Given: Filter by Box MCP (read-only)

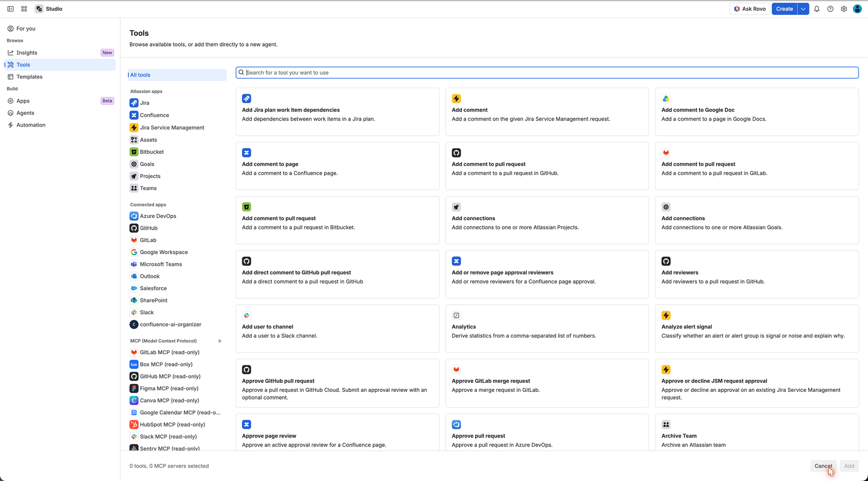Looking at the screenshot, I should pos(177,364).
